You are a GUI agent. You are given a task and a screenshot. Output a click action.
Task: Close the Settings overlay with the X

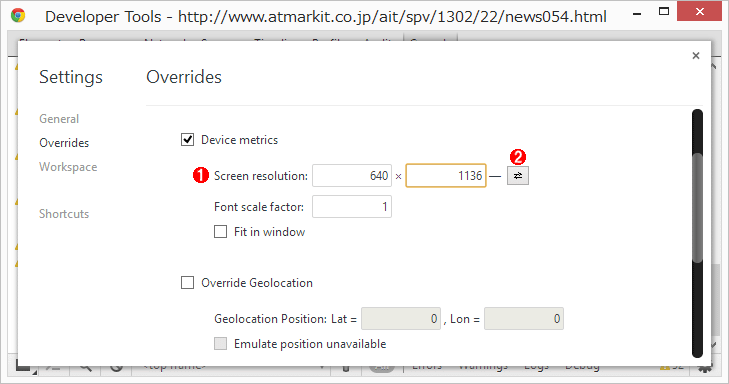[x=696, y=56]
